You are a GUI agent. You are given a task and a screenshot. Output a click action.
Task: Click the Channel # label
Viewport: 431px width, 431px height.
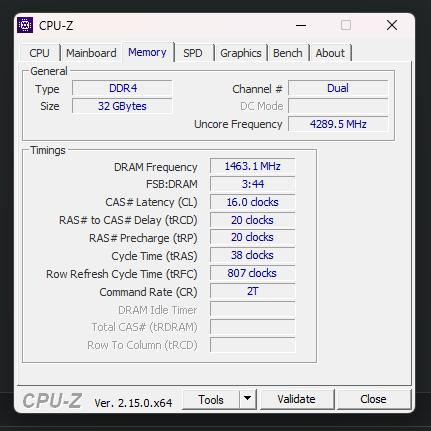coord(257,89)
